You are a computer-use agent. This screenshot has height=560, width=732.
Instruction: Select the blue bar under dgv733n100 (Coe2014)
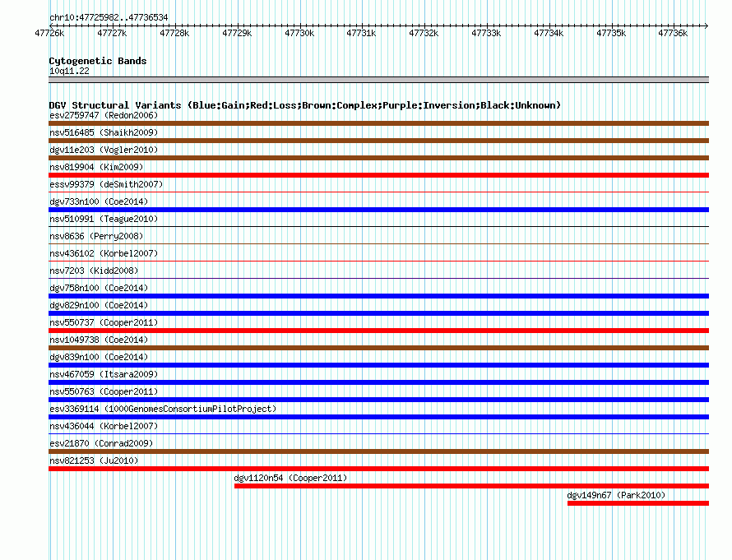(x=378, y=210)
